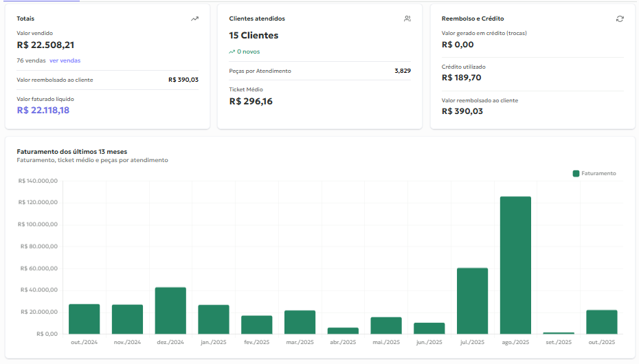Select the ago./2025 bar in chart

[515, 265]
